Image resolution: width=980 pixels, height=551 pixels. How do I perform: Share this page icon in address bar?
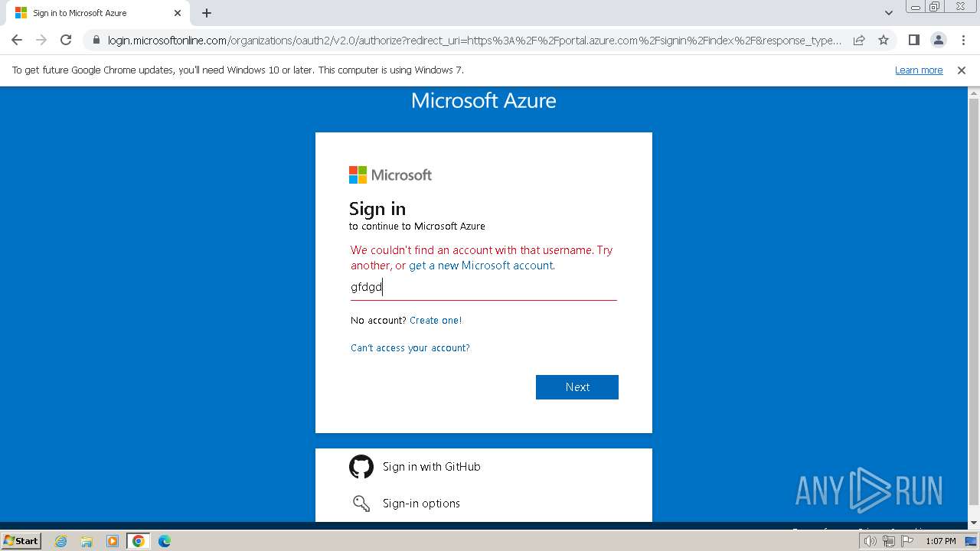click(859, 40)
